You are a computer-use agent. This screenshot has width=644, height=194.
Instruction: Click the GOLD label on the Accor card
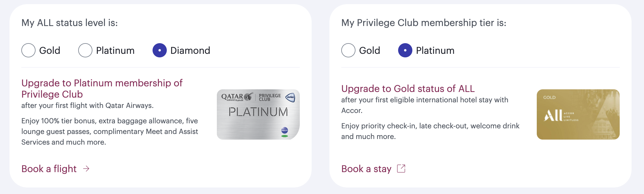(x=549, y=97)
